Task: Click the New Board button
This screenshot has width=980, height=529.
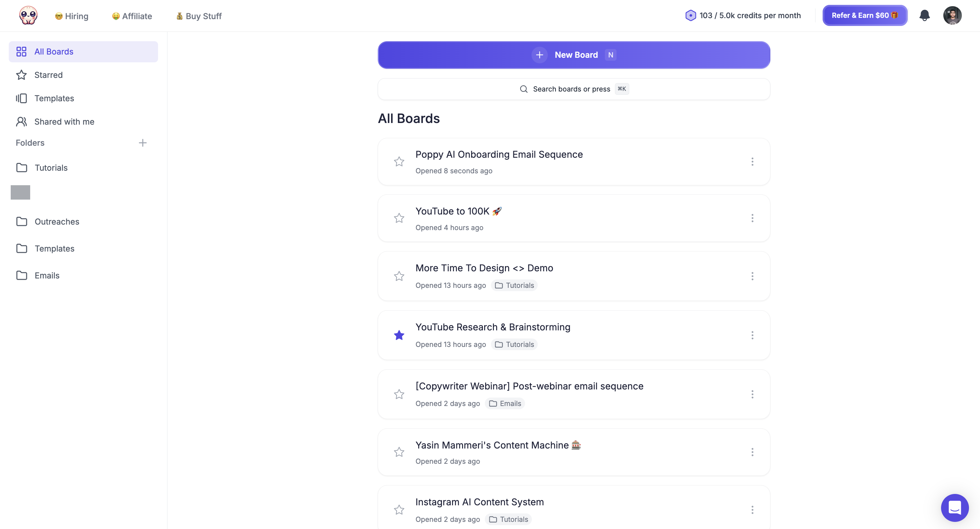Action: pyautogui.click(x=574, y=55)
